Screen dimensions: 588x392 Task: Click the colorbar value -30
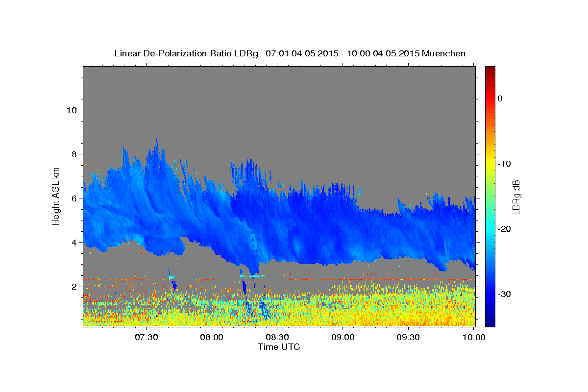click(505, 294)
